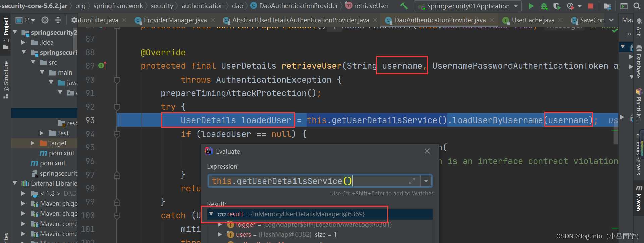Start debugging with the green bug icon
The image size is (644, 243).
(x=544, y=6)
